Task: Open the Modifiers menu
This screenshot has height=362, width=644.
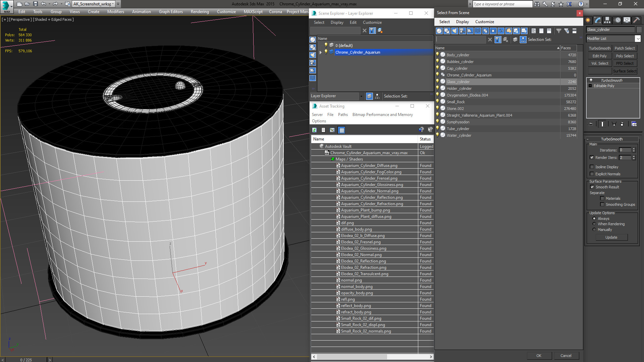Action: (x=116, y=12)
